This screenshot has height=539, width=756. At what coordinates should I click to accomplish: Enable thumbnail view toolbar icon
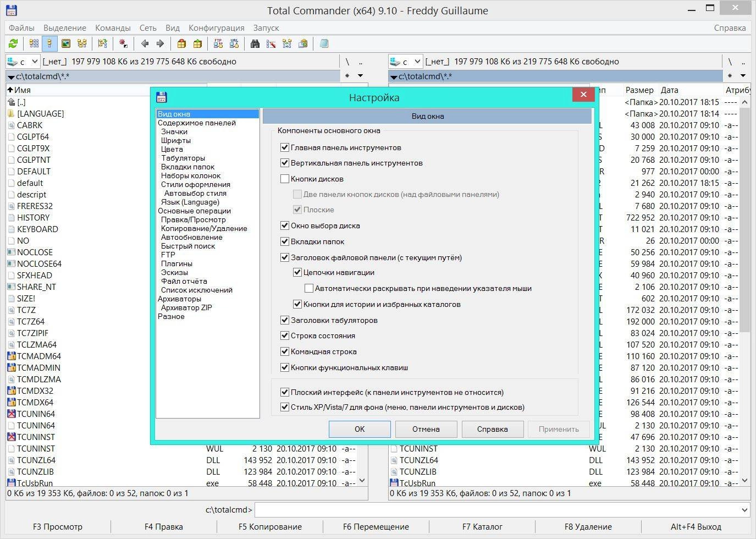(66, 43)
